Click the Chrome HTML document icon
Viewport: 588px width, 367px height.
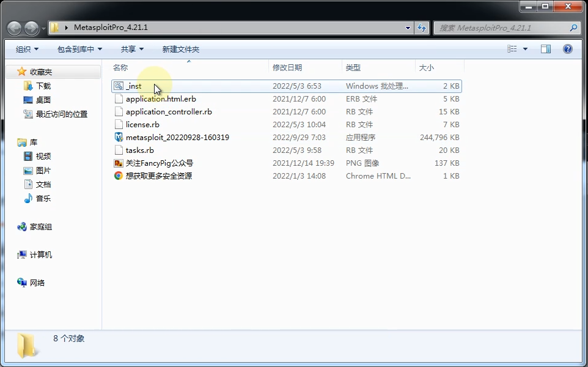pyautogui.click(x=119, y=176)
